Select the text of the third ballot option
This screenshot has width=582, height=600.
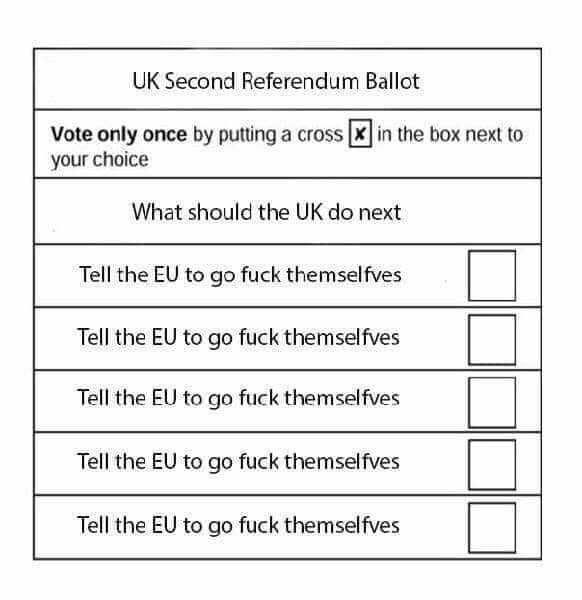[x=238, y=398]
